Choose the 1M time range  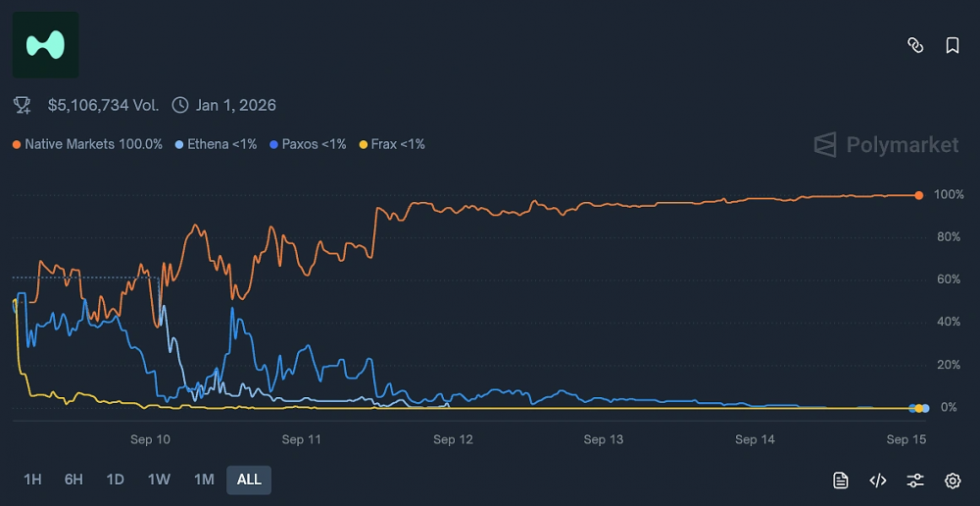tap(204, 480)
